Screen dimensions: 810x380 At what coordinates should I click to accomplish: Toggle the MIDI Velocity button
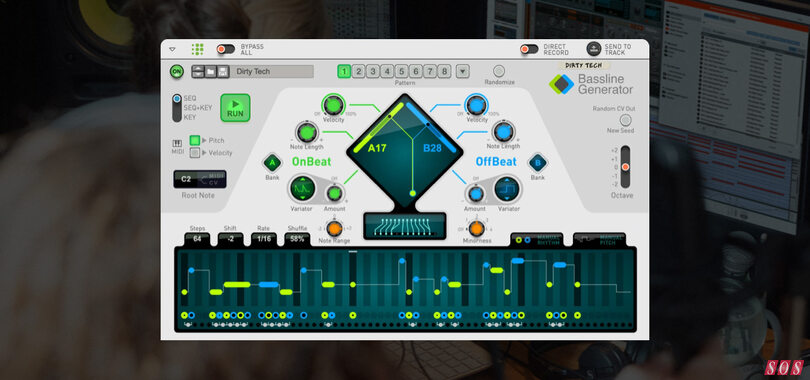[195, 153]
